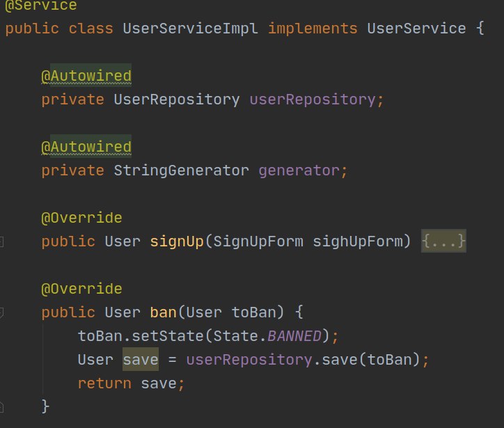Click 'public' before User ban
The image size is (504, 428).
[68, 312]
